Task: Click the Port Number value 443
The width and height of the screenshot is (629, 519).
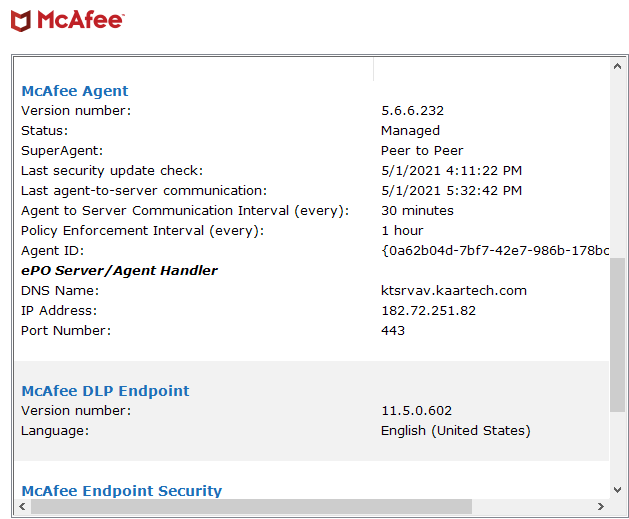Action: click(x=393, y=330)
